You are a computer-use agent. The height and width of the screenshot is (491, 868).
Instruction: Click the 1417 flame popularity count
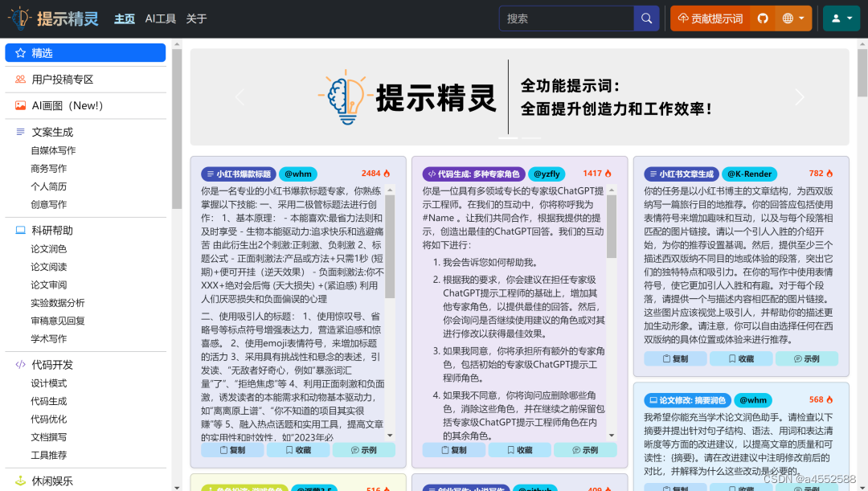(x=597, y=174)
